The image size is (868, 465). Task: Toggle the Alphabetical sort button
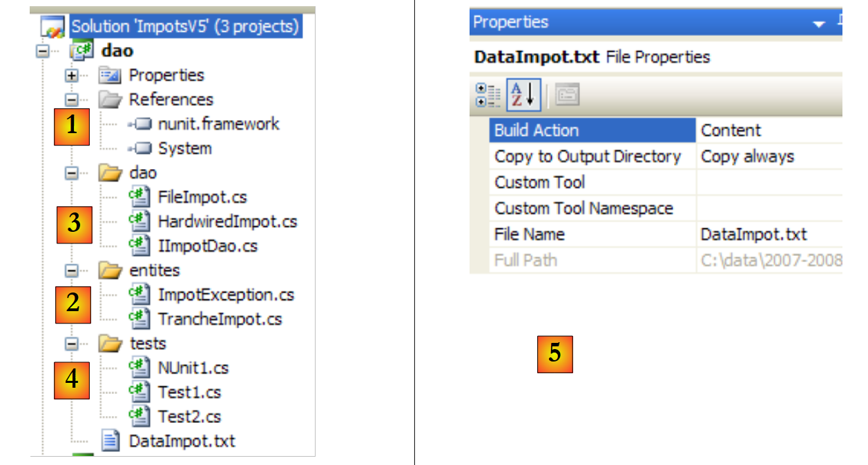tap(523, 97)
